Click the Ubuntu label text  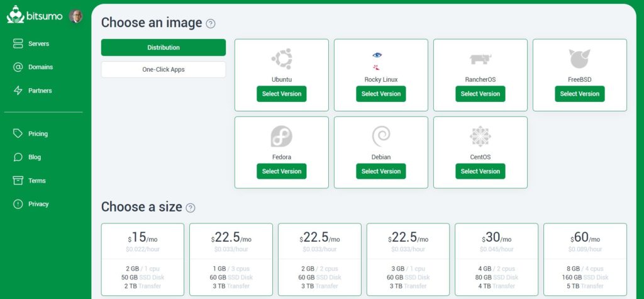point(282,79)
